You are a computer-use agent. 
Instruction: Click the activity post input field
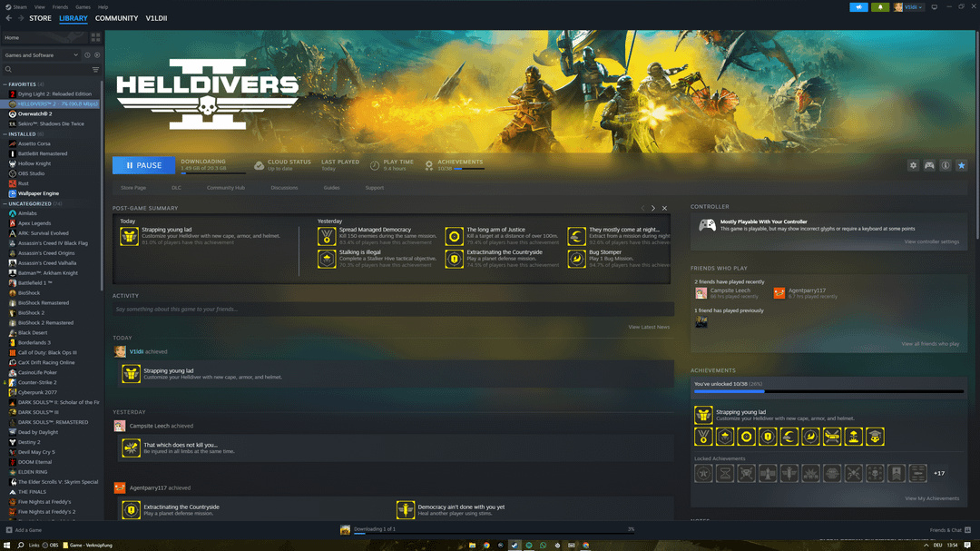(393, 309)
